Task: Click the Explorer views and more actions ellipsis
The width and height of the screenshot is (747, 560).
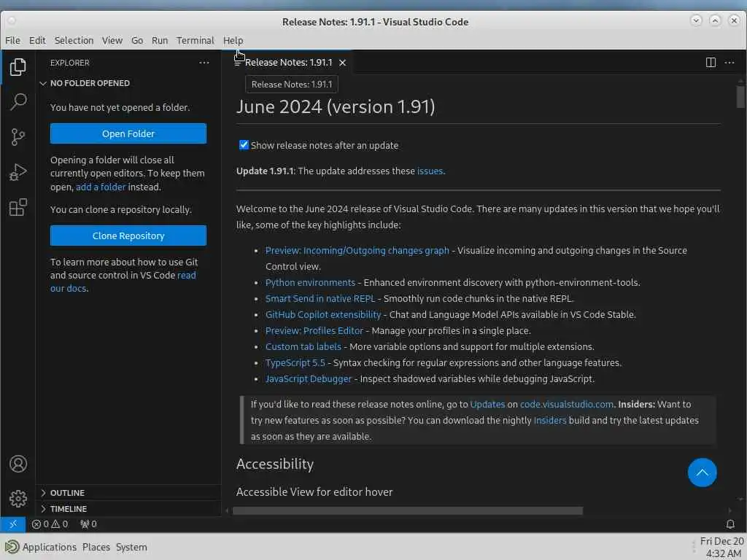Action: point(204,63)
